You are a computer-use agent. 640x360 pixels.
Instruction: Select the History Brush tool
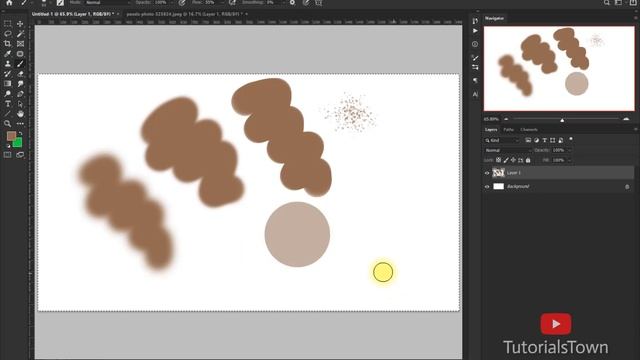point(7,74)
